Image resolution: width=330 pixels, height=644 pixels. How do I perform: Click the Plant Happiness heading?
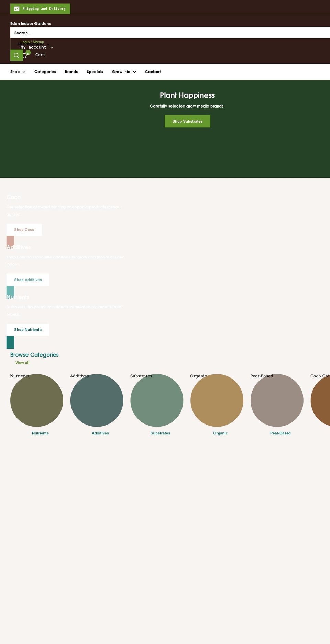(x=187, y=95)
